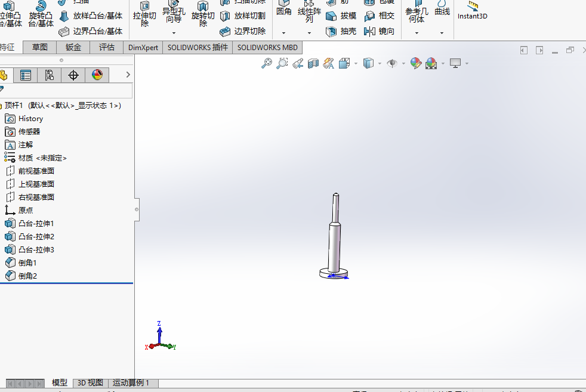The image size is (586, 392).
Task: Click the 放样凸台/基体 loft boss tool
Action: (x=91, y=16)
